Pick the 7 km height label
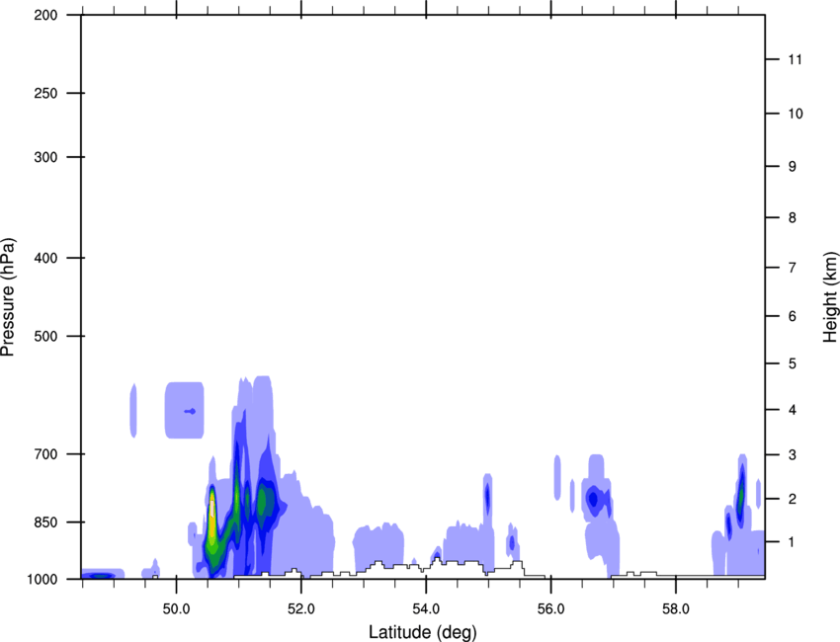The image size is (840, 642). (x=793, y=268)
